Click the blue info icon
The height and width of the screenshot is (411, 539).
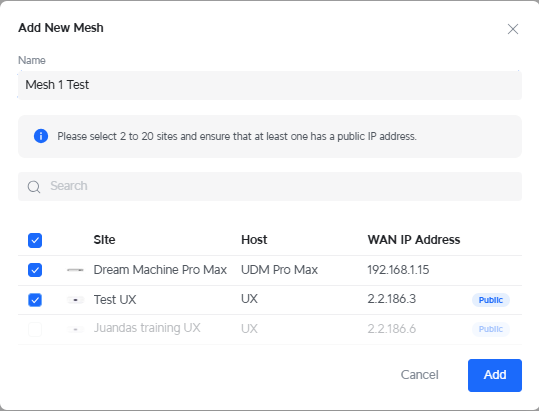41,136
